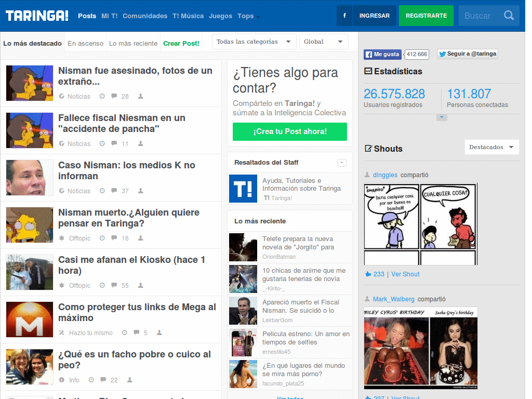Click the Crear Post! link
532x399 pixels.
point(181,44)
